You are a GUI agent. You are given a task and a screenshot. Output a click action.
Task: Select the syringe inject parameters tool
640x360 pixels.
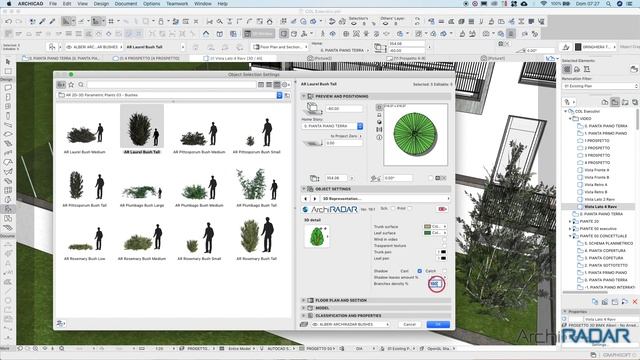(x=52, y=21)
